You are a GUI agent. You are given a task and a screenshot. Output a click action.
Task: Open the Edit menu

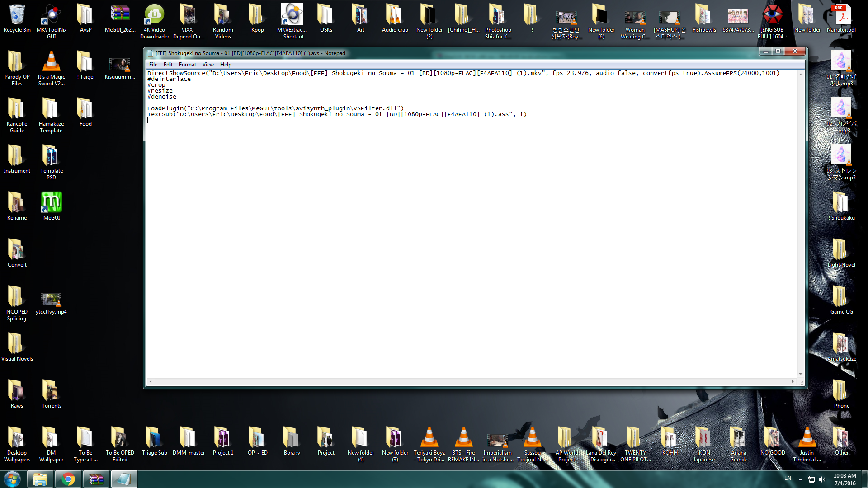click(168, 65)
